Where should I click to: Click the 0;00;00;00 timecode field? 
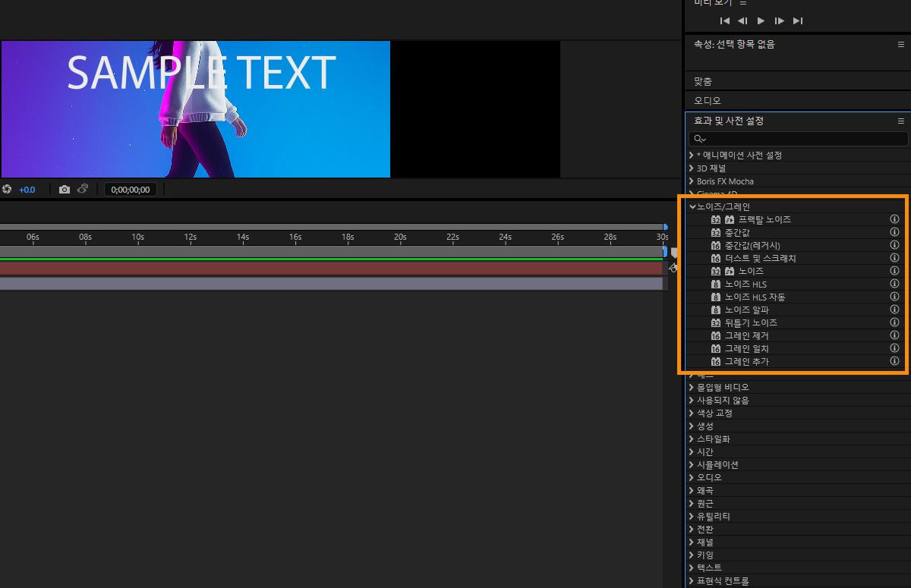(x=131, y=190)
